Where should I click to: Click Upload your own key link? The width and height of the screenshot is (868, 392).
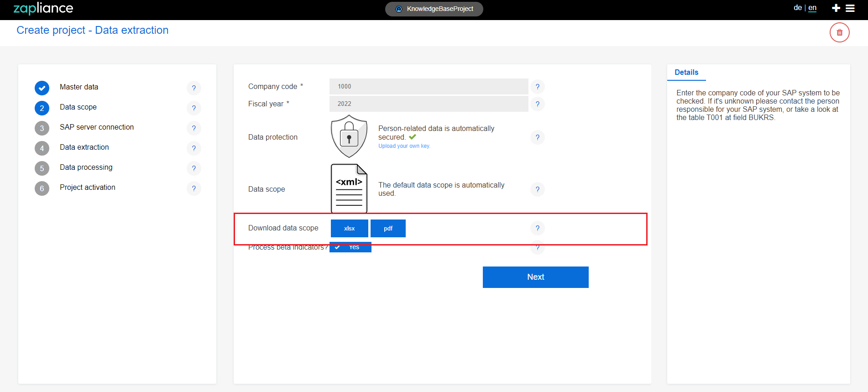point(404,146)
